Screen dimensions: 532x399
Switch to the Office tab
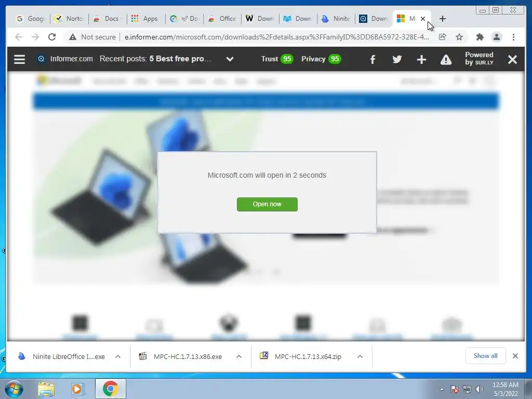coord(222,19)
